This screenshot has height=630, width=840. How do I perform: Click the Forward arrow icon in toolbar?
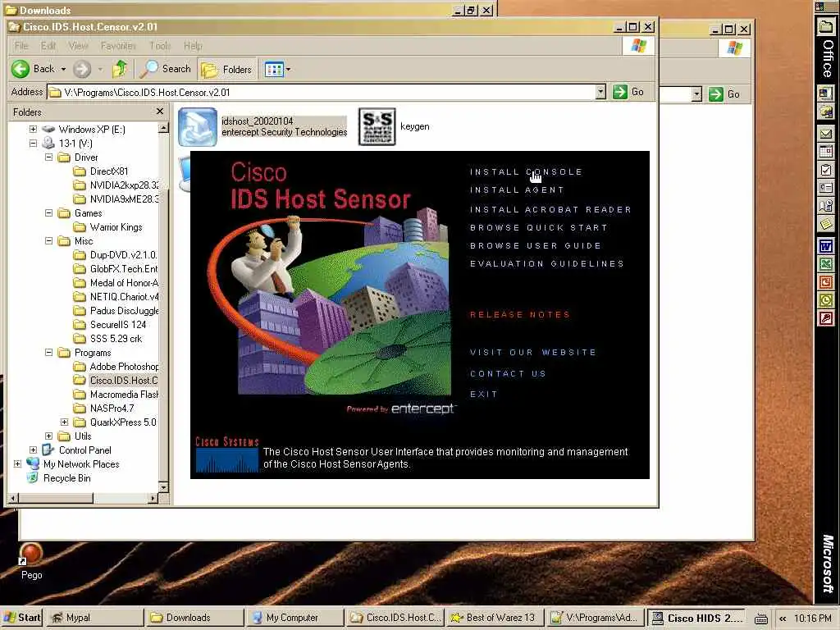click(x=82, y=69)
